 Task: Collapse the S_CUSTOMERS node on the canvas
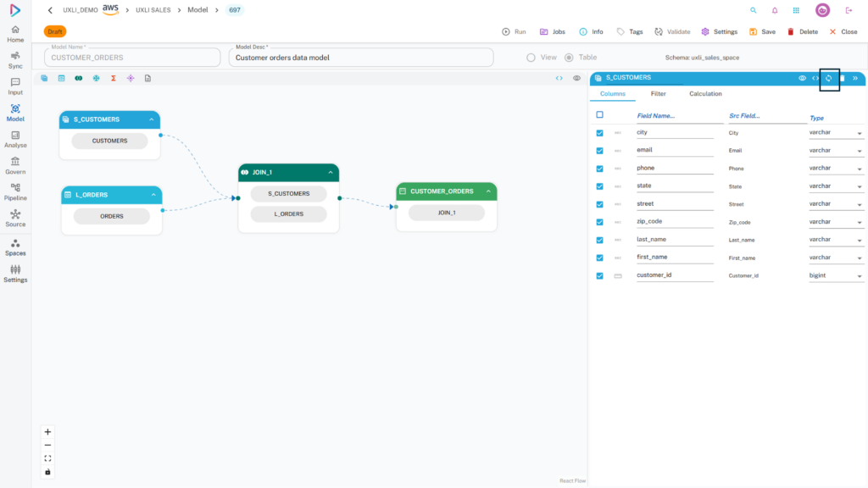coord(152,119)
